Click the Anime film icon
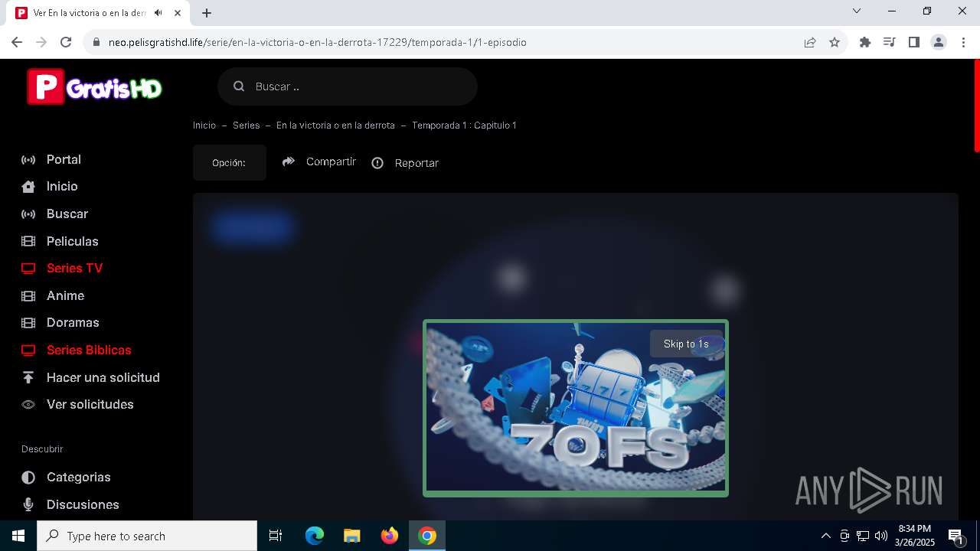Viewport: 980px width, 551px height. pos(28,295)
